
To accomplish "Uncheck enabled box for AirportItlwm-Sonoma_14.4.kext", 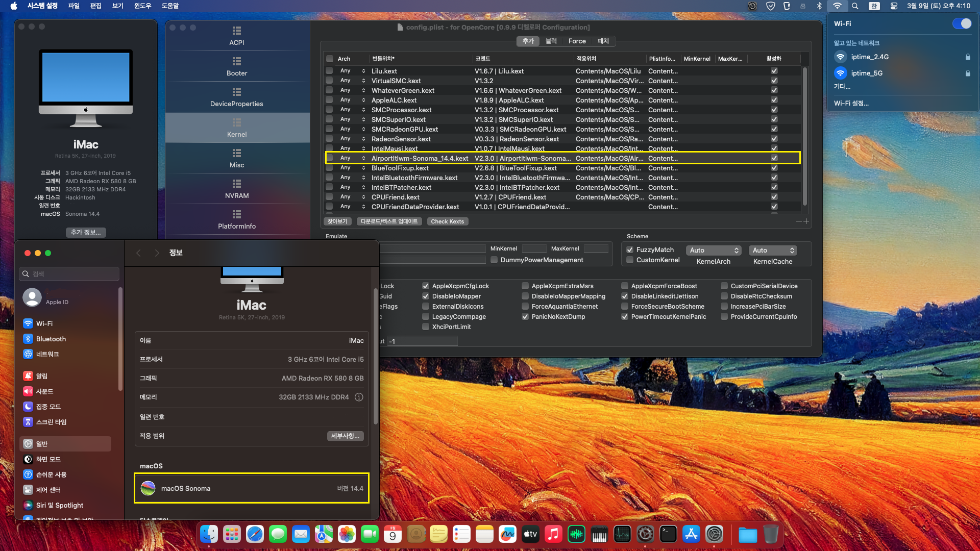I will pos(774,158).
